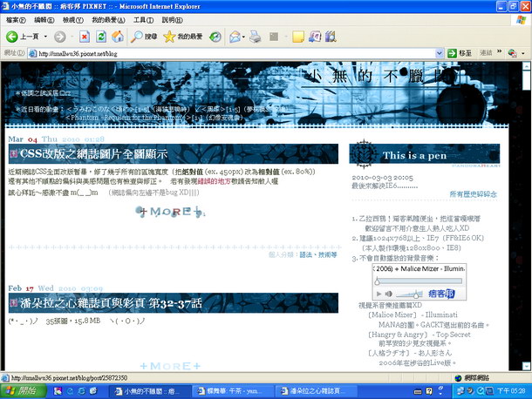532x399 pixels.
Task: Open the Mail envelope toolbar icon
Action: coord(235,37)
